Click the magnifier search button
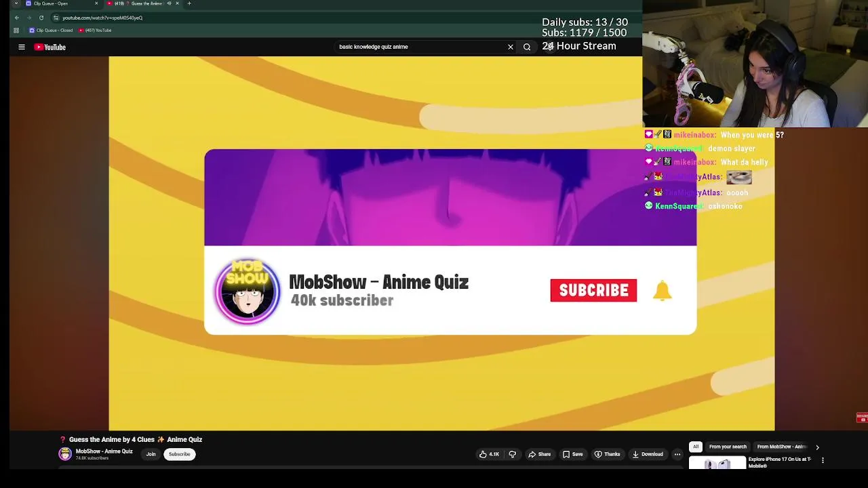This screenshot has width=868, height=488. tap(527, 47)
